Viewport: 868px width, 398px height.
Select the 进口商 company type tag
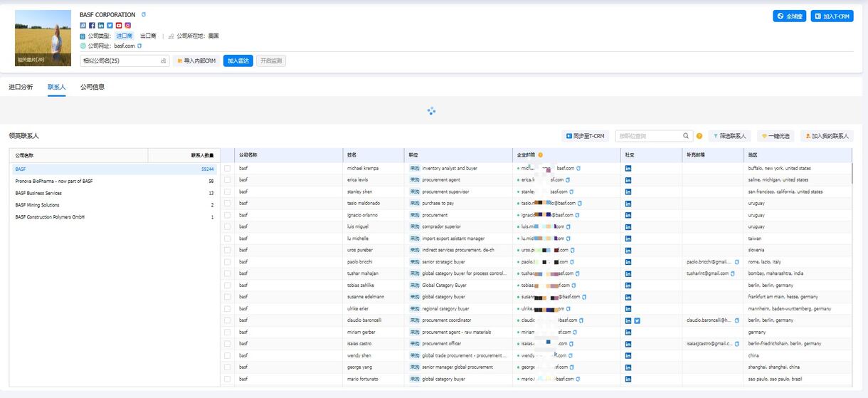[x=125, y=36]
